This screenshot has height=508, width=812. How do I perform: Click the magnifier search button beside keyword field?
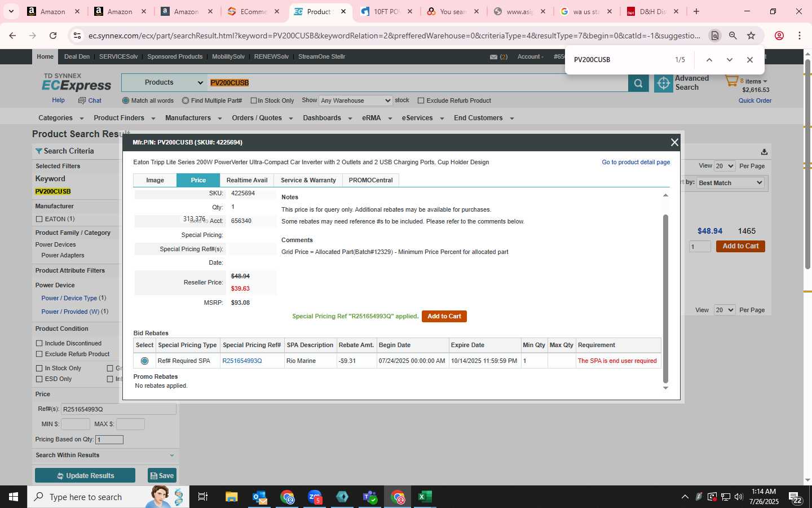[x=638, y=83]
